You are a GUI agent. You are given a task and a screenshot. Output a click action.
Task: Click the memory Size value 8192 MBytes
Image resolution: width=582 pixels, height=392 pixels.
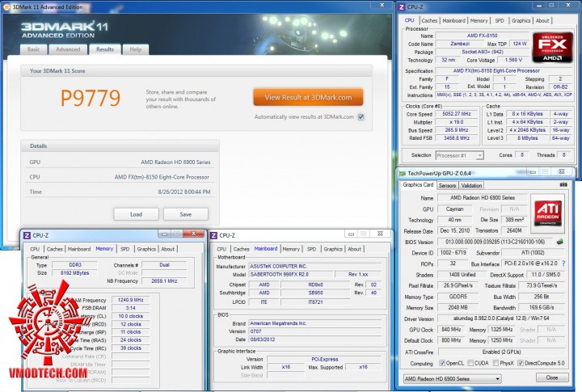(x=74, y=273)
